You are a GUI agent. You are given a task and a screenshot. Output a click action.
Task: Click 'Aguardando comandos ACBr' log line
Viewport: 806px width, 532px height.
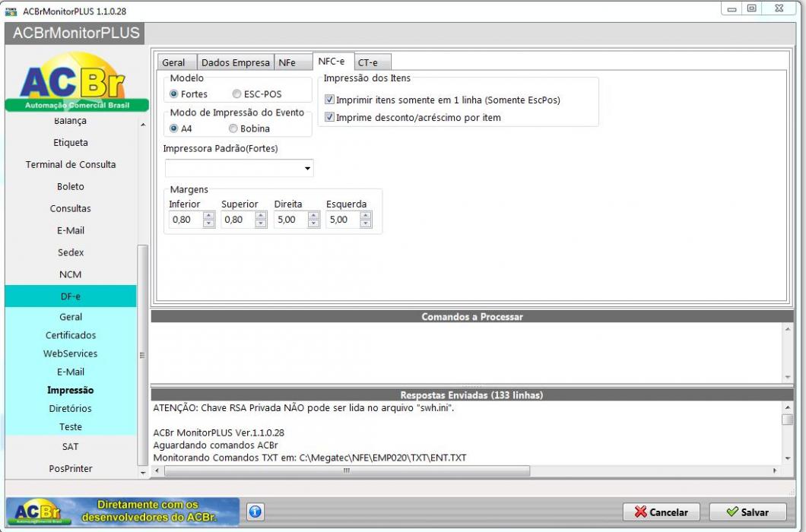click(215, 445)
